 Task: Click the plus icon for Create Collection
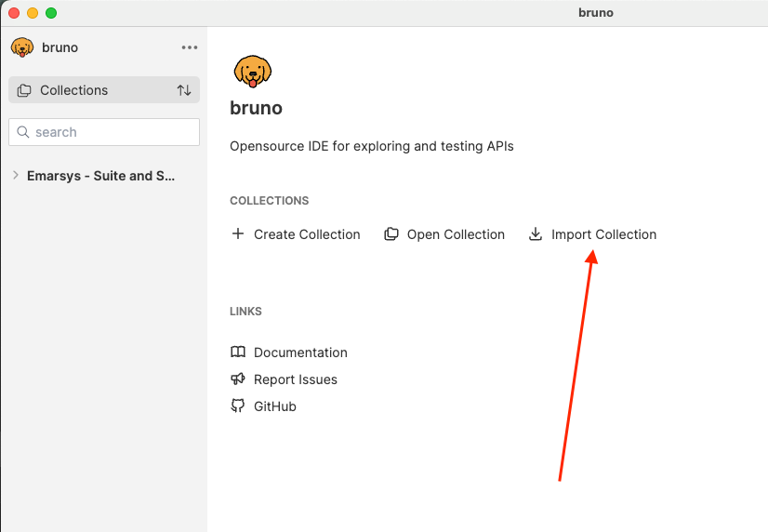pyautogui.click(x=238, y=233)
